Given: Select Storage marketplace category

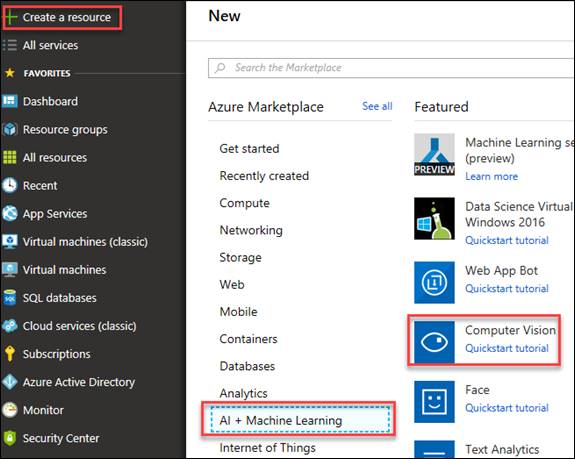Looking at the screenshot, I should tap(241, 257).
